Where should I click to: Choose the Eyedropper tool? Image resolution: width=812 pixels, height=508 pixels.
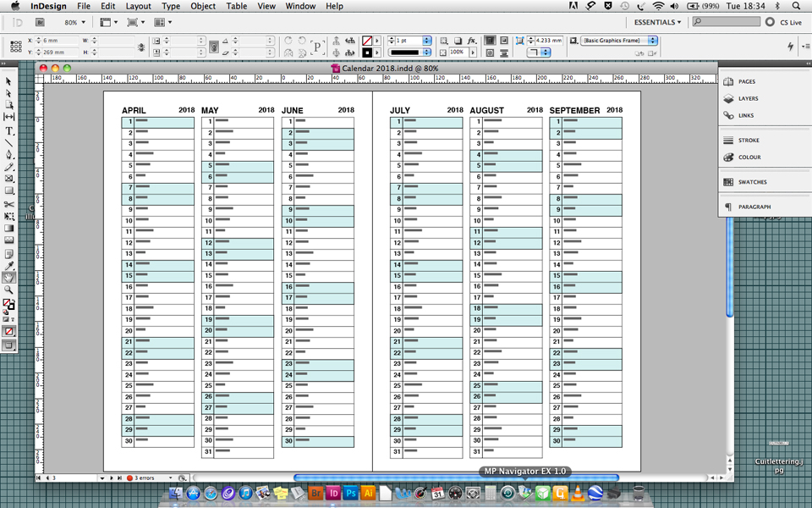pyautogui.click(x=9, y=266)
